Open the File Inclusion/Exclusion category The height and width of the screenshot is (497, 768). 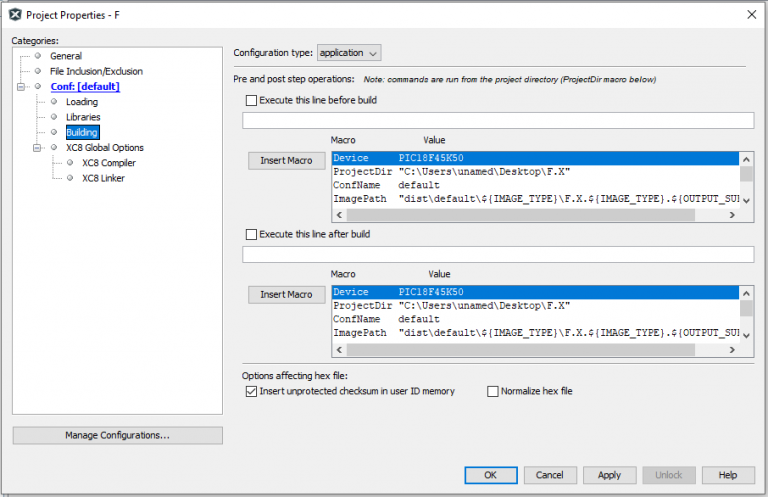pyautogui.click(x=96, y=71)
